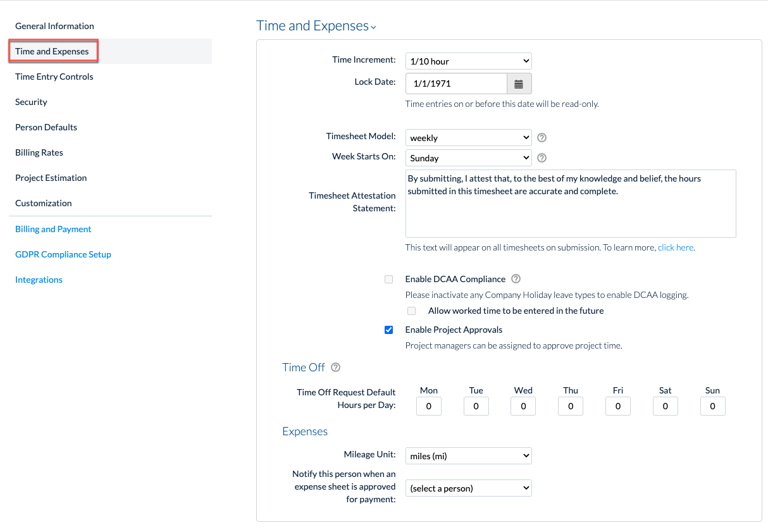The image size is (768, 532).
Task: Follow the 'click here' attestation link
Action: click(x=676, y=247)
